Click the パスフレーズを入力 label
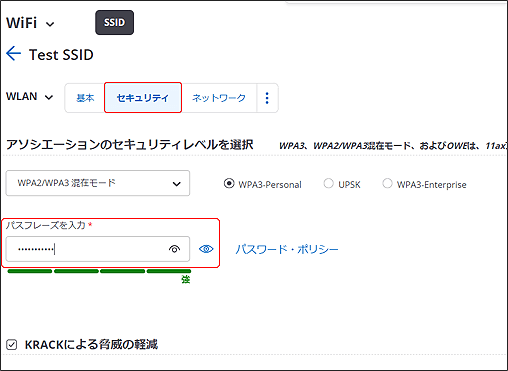Image resolution: width=508 pixels, height=371 pixels. pos(46,225)
